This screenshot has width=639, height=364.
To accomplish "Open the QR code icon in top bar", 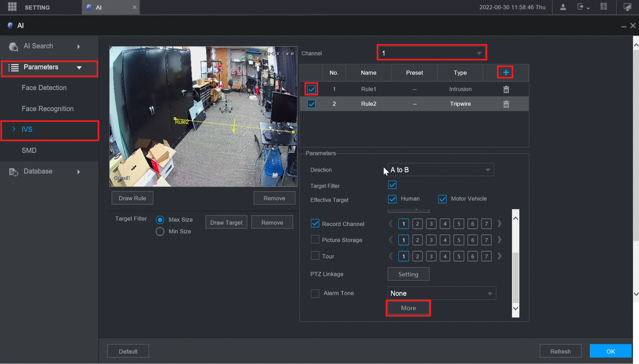I will click(x=604, y=7).
